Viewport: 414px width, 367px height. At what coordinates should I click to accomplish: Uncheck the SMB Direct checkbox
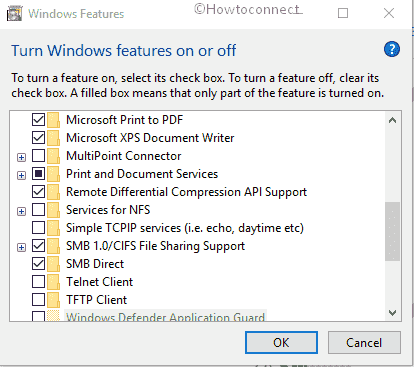tap(38, 263)
